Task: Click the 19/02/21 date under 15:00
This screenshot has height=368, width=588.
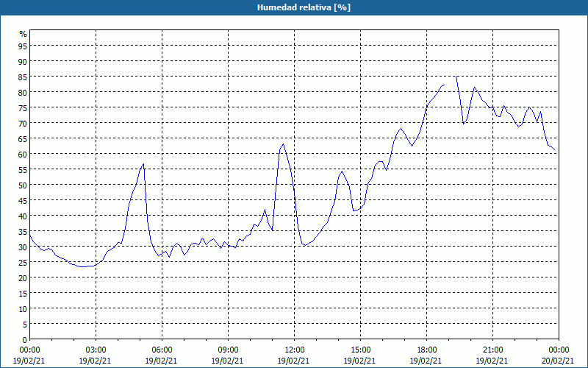Action: (x=359, y=361)
